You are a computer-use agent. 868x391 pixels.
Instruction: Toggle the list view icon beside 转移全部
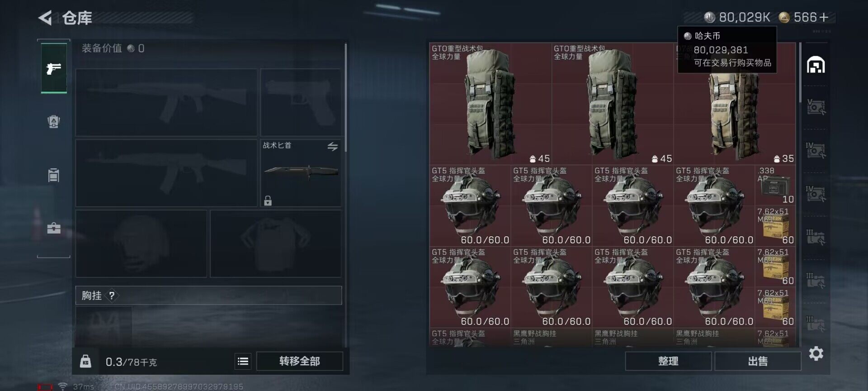point(243,361)
